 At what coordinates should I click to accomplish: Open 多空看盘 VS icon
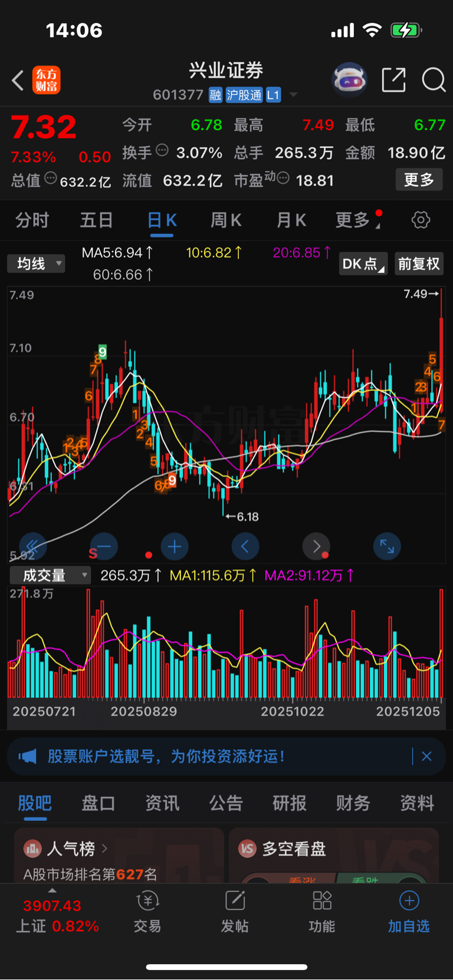pyautogui.click(x=247, y=849)
